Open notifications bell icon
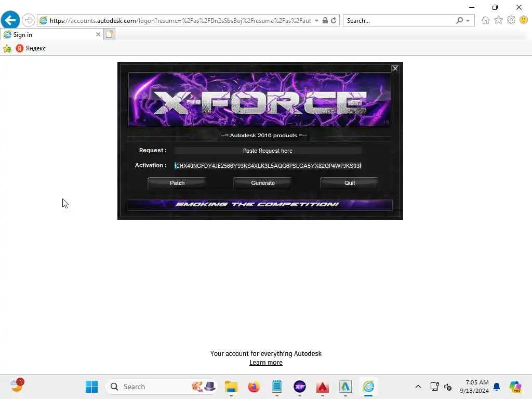 pyautogui.click(x=497, y=387)
